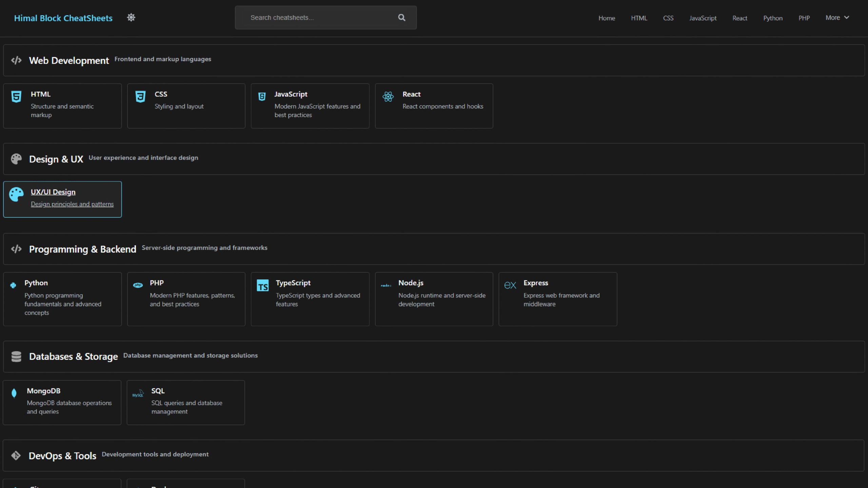Screen dimensions: 868x488
Task: Open the PHP cheatsheet card title
Action: [x=157, y=283]
